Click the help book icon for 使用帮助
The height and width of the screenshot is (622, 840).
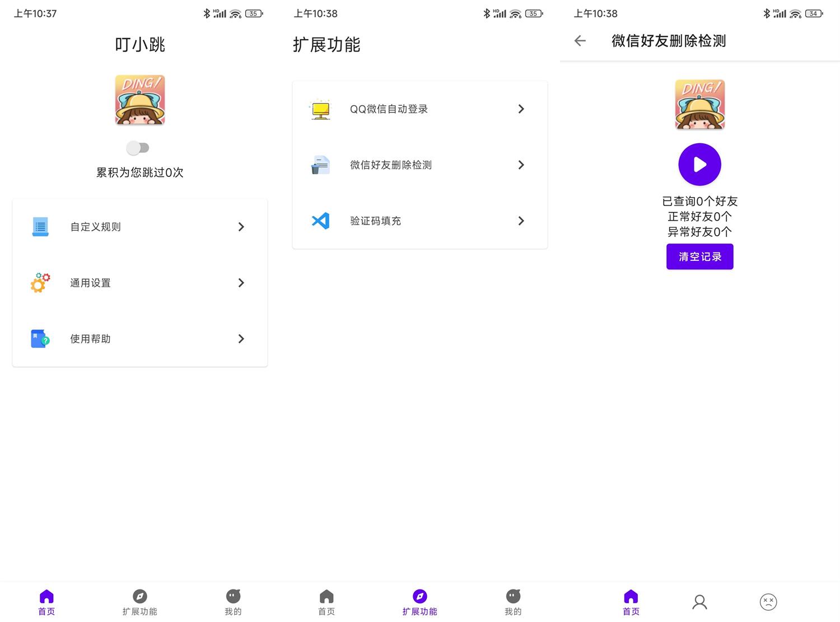pyautogui.click(x=39, y=339)
